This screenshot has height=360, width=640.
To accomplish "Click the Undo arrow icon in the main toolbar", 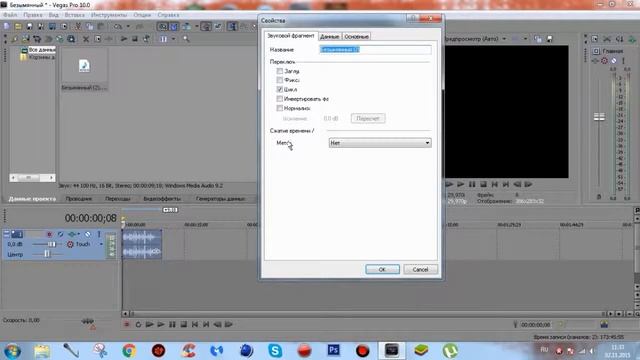I will [118, 27].
